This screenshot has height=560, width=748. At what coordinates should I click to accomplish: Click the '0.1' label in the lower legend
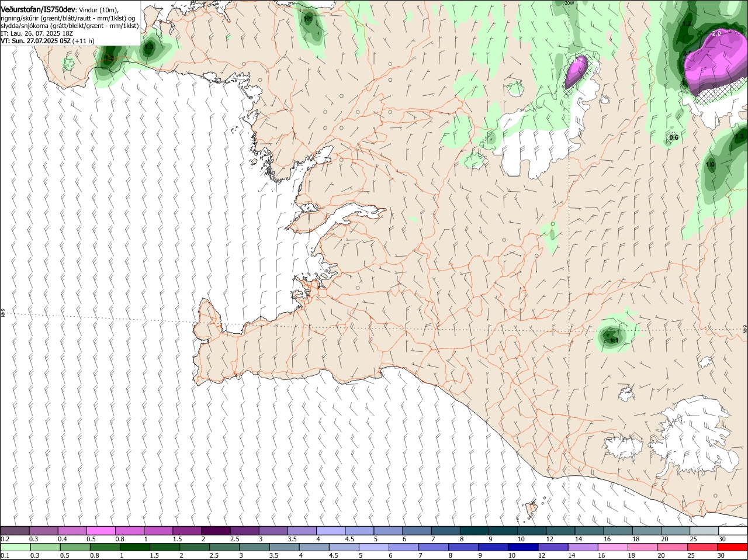(5, 555)
